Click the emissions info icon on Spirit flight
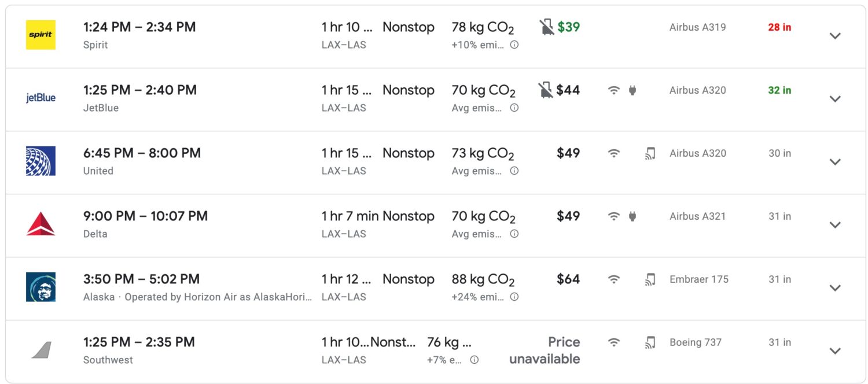868x384 pixels. [514, 45]
